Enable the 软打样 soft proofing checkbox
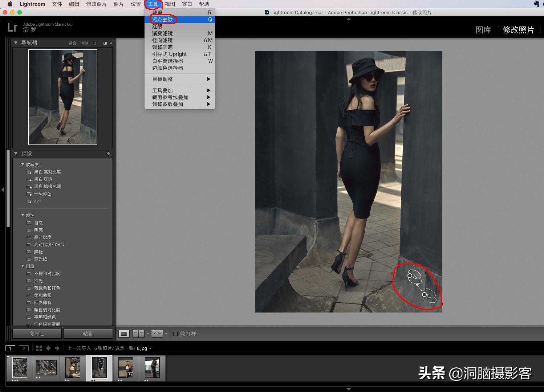544x392 pixels. coord(175,334)
